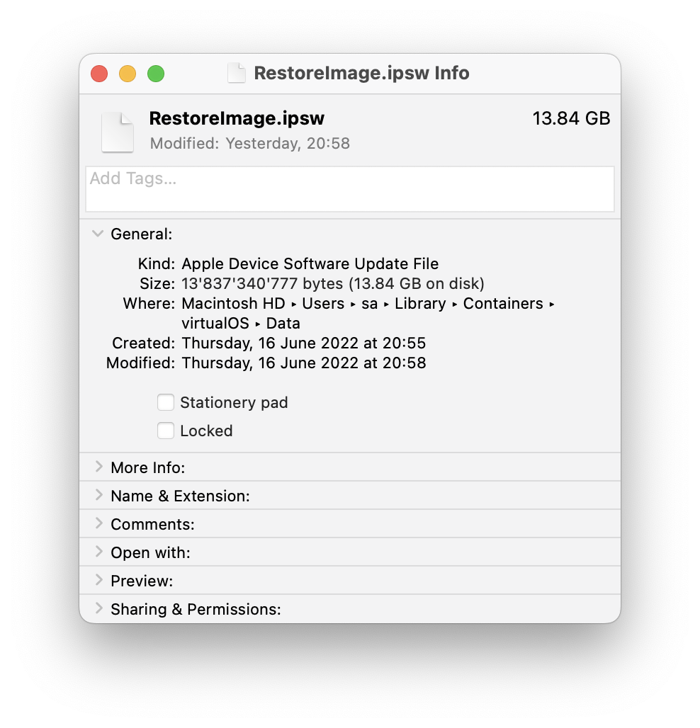Click virtualOS in the Where path
The height and width of the screenshot is (728, 700).
pyautogui.click(x=215, y=324)
